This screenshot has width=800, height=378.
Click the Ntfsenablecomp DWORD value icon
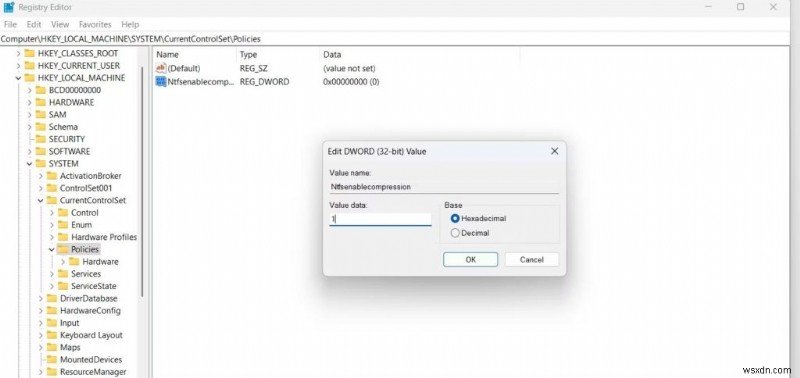pos(161,82)
